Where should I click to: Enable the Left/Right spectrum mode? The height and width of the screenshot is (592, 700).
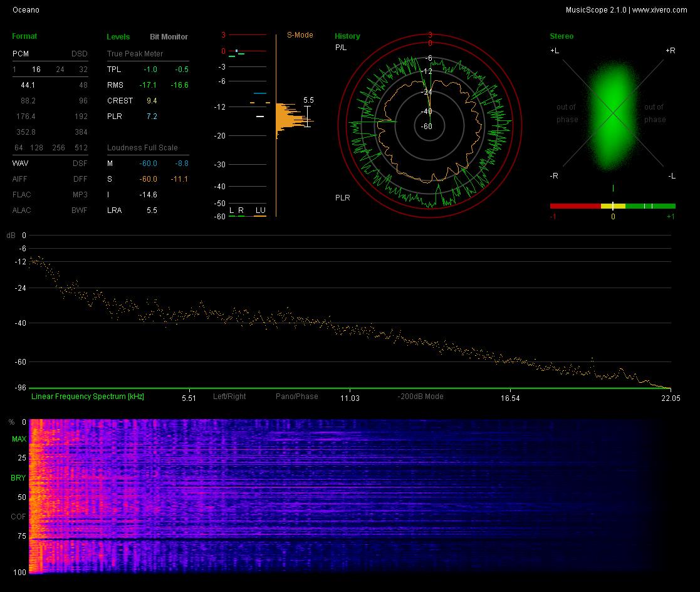(229, 396)
